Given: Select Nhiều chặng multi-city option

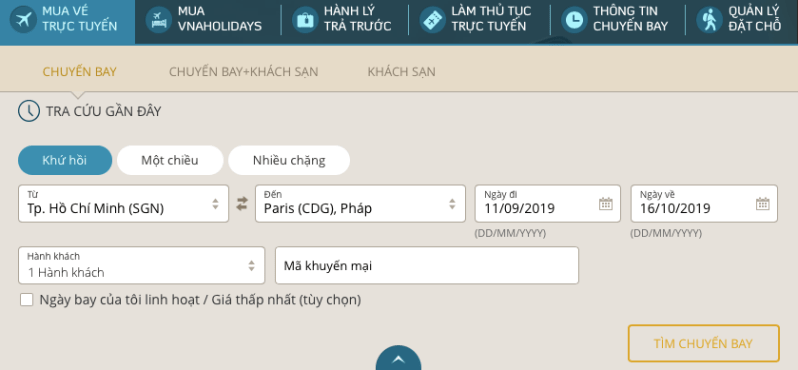Looking at the screenshot, I should click(289, 160).
